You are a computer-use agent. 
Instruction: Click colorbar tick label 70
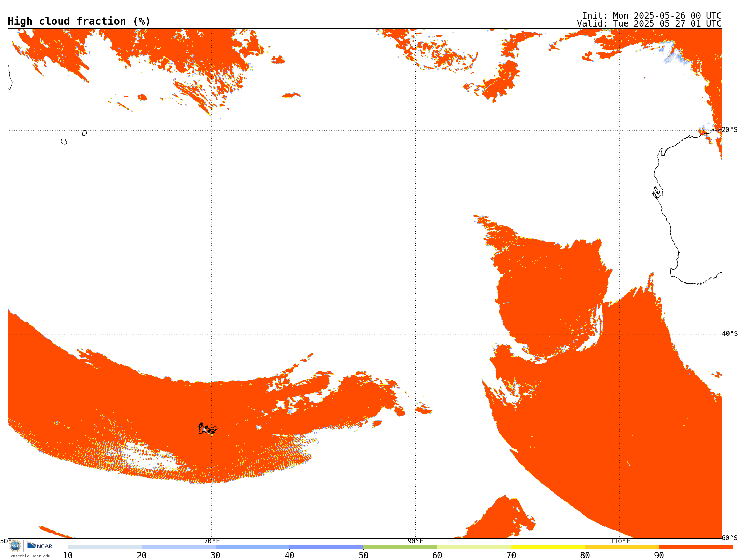point(511,556)
